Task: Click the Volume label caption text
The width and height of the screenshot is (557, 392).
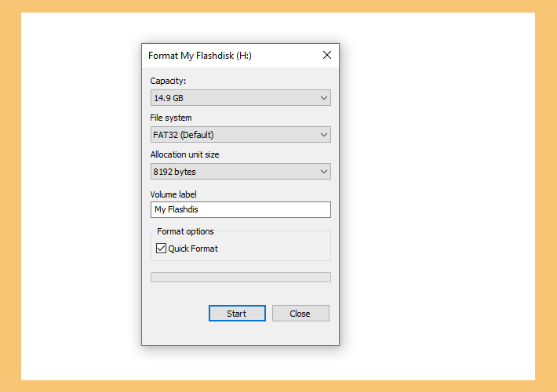Action: point(173,194)
